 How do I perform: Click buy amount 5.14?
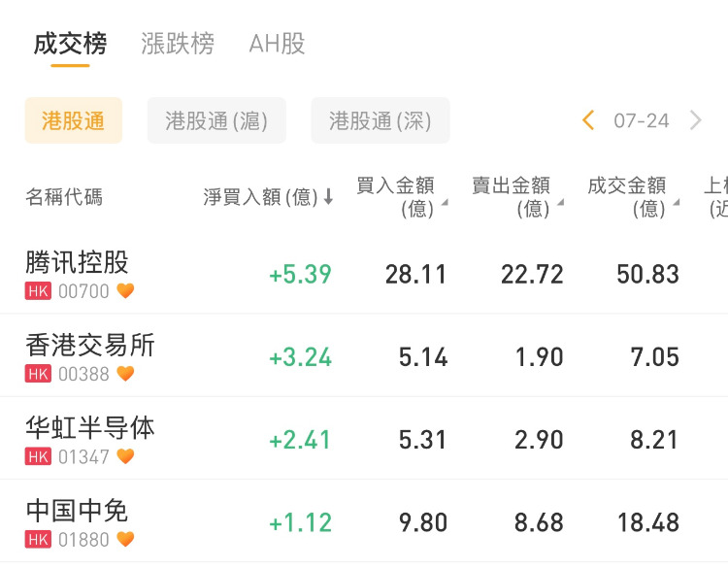point(423,357)
